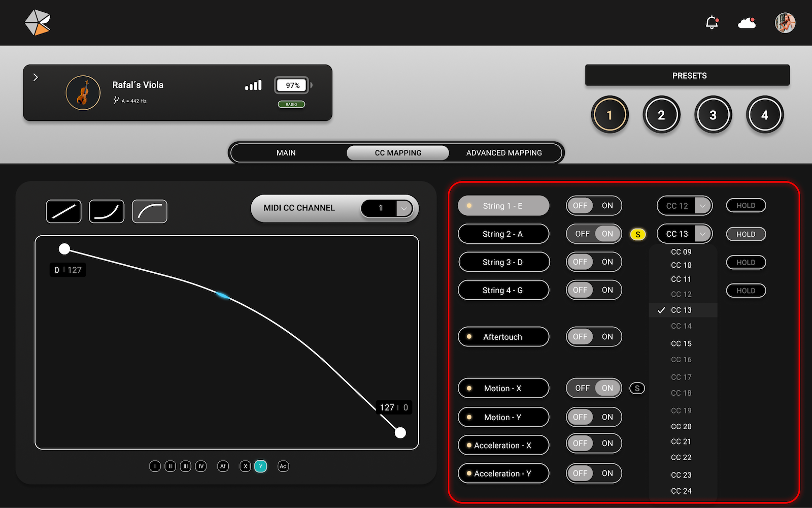Screen dimensions: 812x508
Task: Select the exponential curve shape icon
Action: pos(107,211)
